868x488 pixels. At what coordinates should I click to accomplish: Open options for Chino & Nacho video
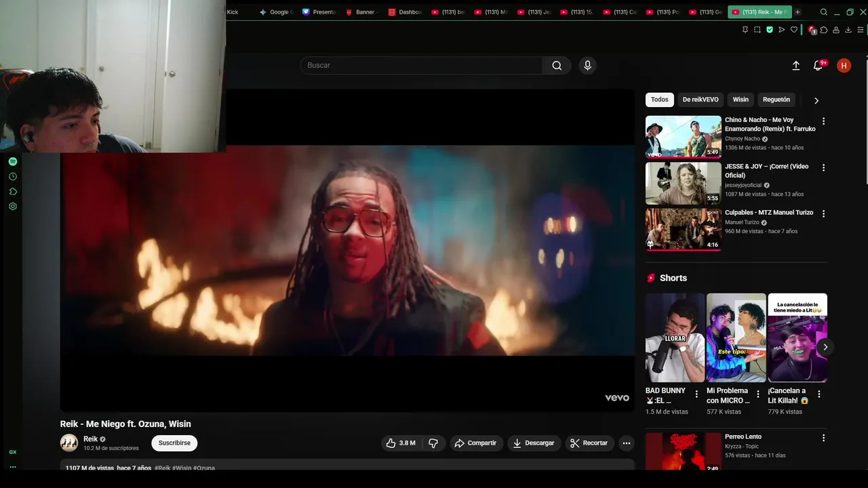[824, 121]
